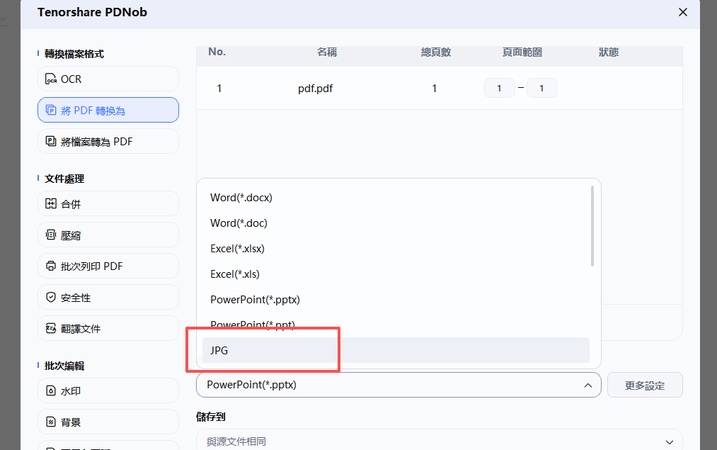This screenshot has width=717, height=450.
Task: Open the 合併 merge tool
Action: pos(108,204)
